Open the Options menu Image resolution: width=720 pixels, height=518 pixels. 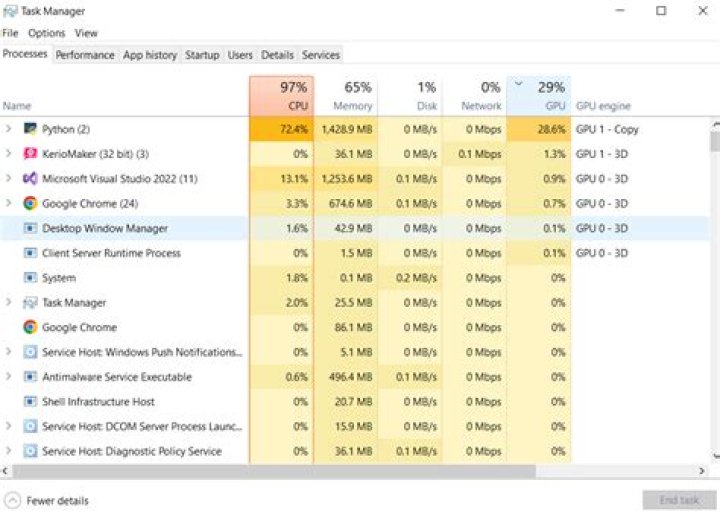(x=46, y=33)
